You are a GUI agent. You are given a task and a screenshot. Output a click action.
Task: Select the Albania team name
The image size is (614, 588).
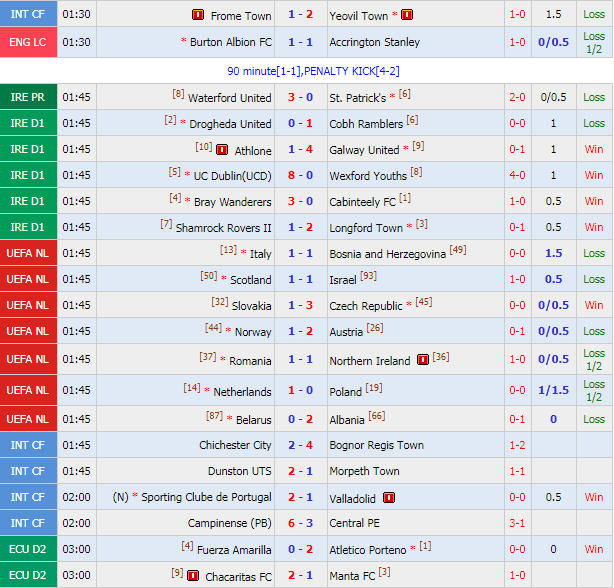347,420
